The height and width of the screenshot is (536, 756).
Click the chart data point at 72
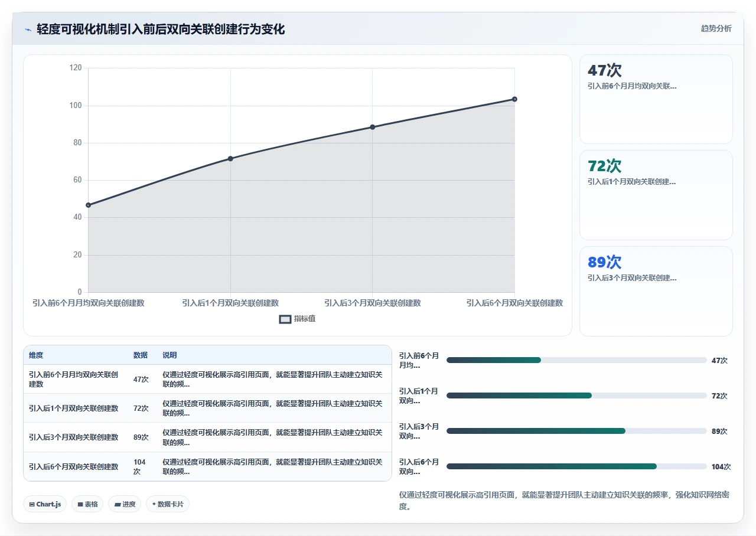[230, 158]
